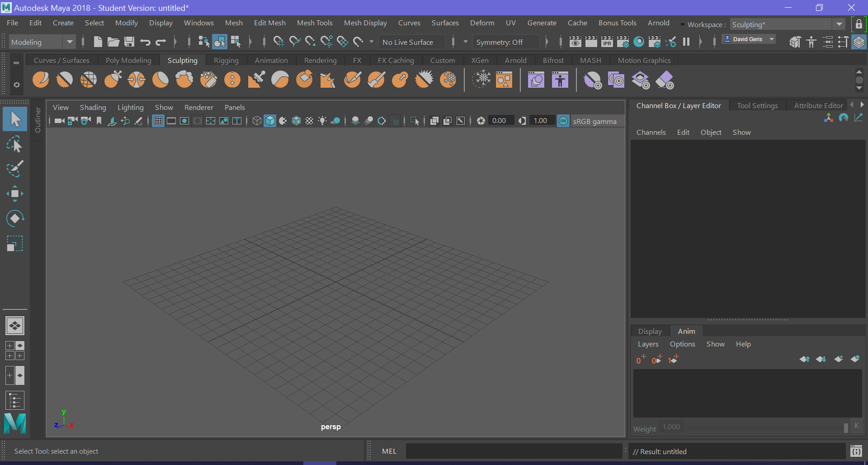Screen dimensions: 868x465
Task: Select the Pinch tool icon
Action: click(x=136, y=80)
